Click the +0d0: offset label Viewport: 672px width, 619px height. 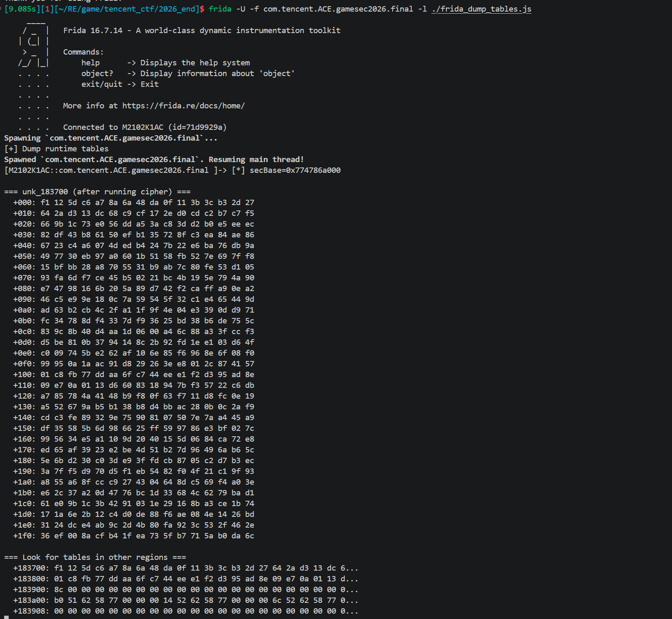(x=24, y=342)
